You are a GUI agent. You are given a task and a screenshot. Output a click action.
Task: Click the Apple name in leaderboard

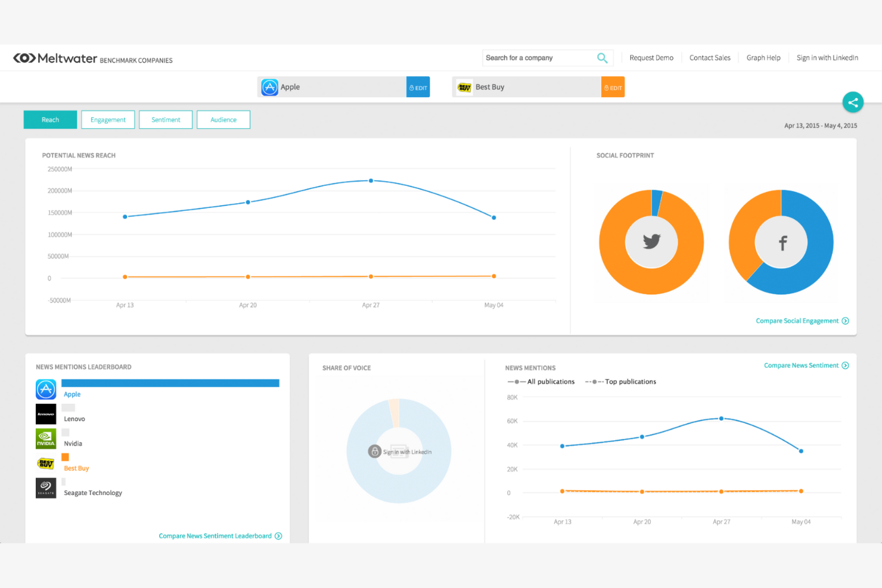click(x=72, y=394)
